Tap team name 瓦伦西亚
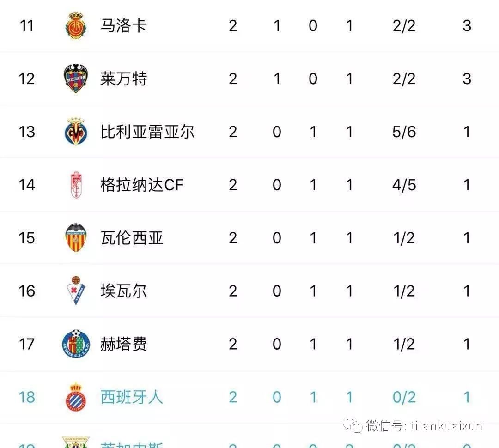 132,238
